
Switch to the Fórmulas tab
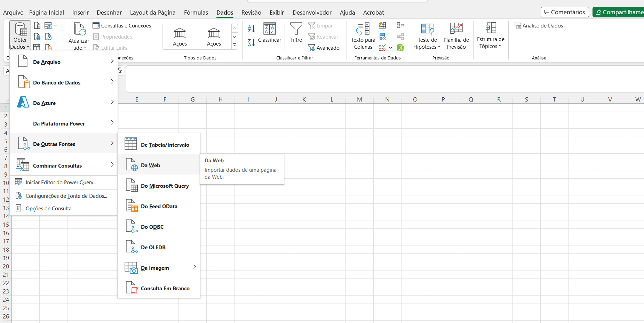(196, 13)
